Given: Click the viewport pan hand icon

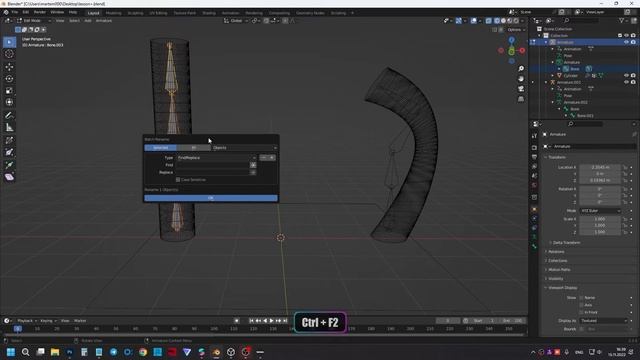Looking at the screenshot, I should (521, 78).
